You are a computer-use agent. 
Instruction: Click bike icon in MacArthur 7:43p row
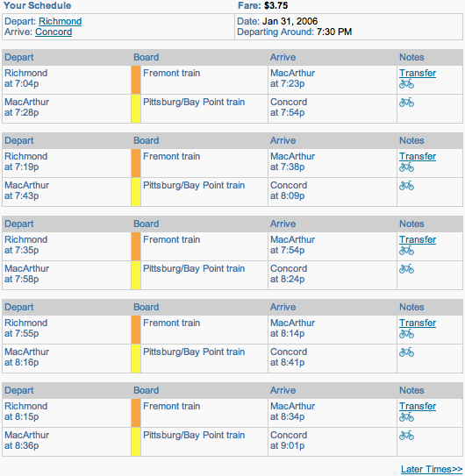[406, 185]
